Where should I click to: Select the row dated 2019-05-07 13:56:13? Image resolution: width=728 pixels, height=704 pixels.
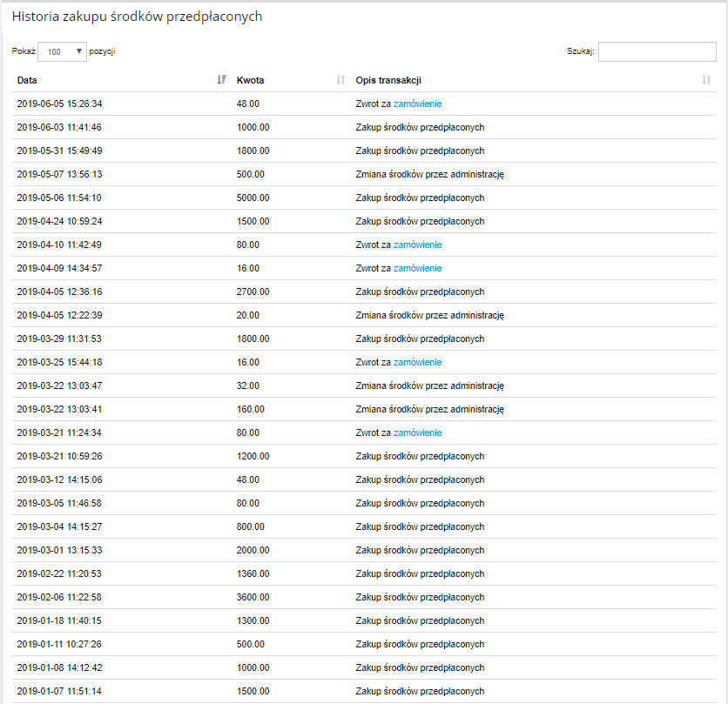point(364,174)
